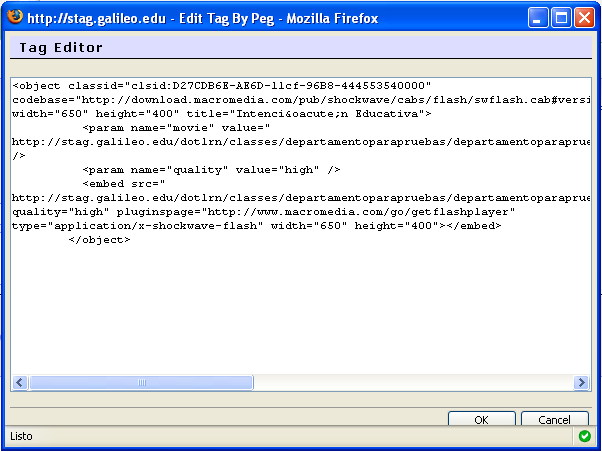
Task: Click the green security check icon in status bar
Action: [x=585, y=436]
